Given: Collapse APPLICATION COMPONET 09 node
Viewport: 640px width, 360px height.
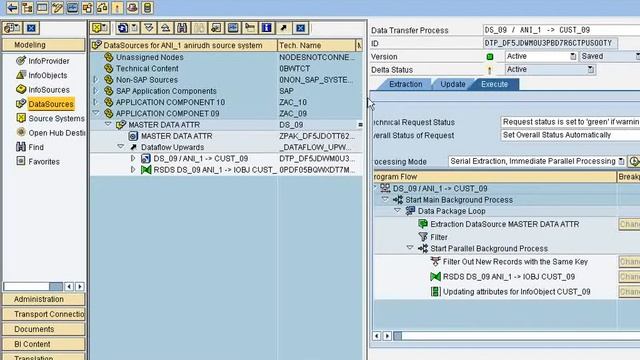Looking at the screenshot, I should coord(96,113).
